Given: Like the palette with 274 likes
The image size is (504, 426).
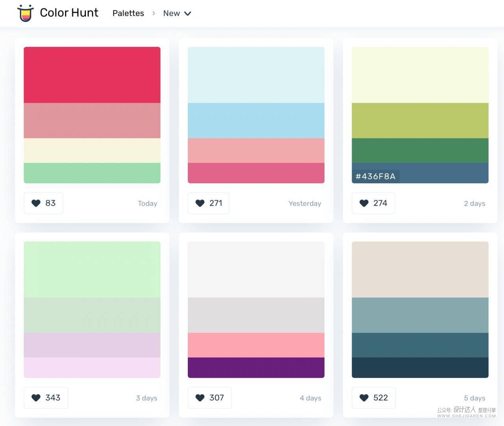Looking at the screenshot, I should pyautogui.click(x=373, y=203).
